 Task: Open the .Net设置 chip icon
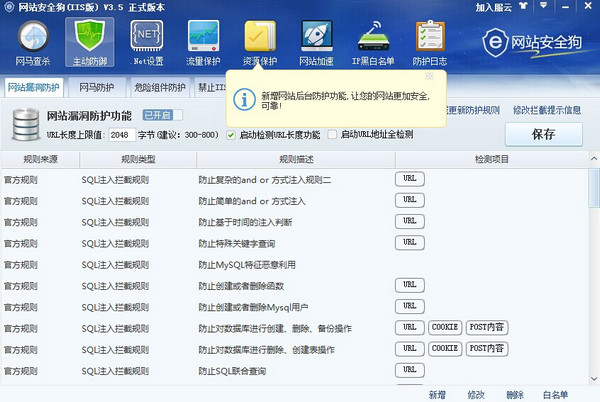(x=147, y=43)
